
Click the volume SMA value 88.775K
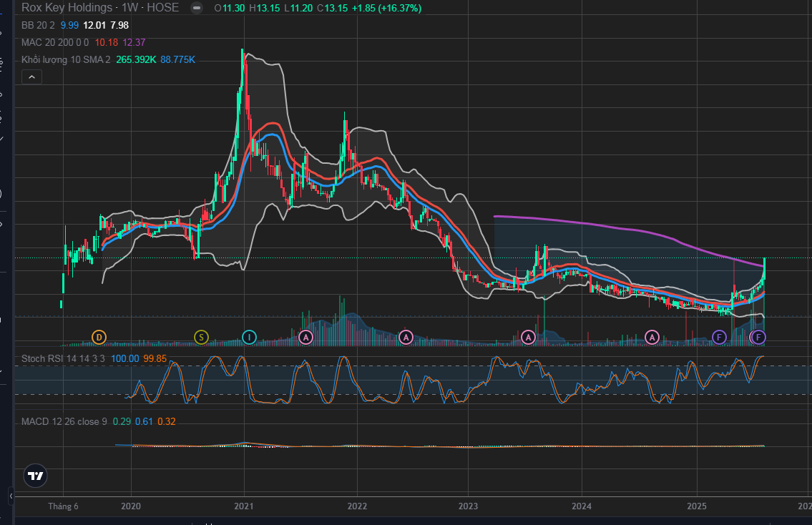[177, 59]
